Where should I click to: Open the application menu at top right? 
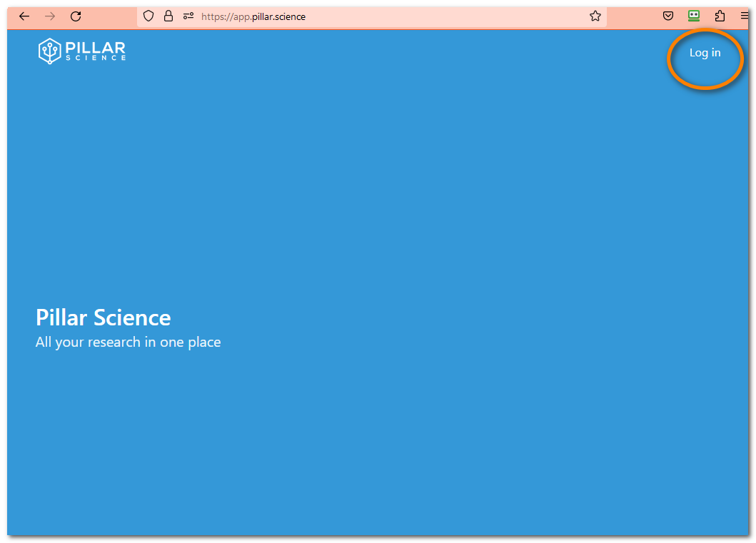[x=743, y=16]
